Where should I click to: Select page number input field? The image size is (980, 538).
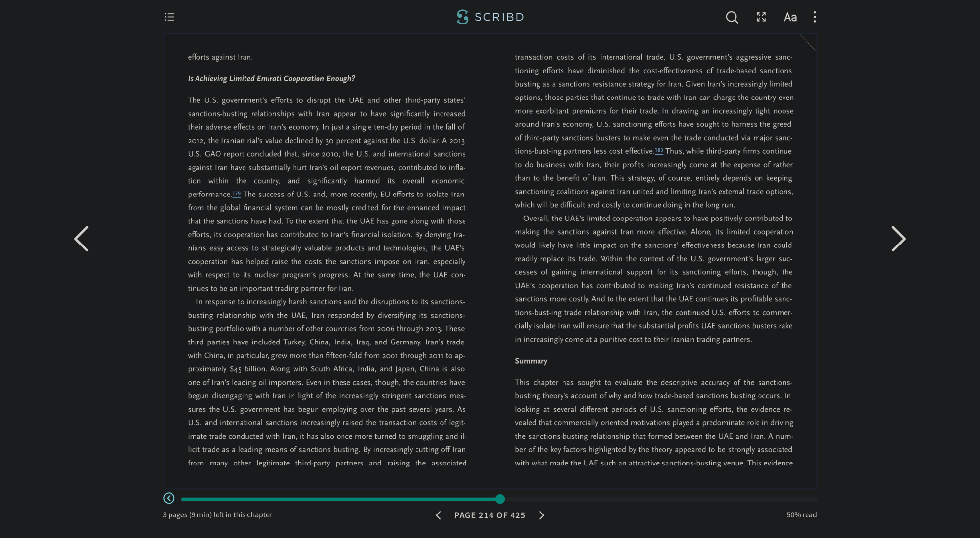tap(490, 515)
